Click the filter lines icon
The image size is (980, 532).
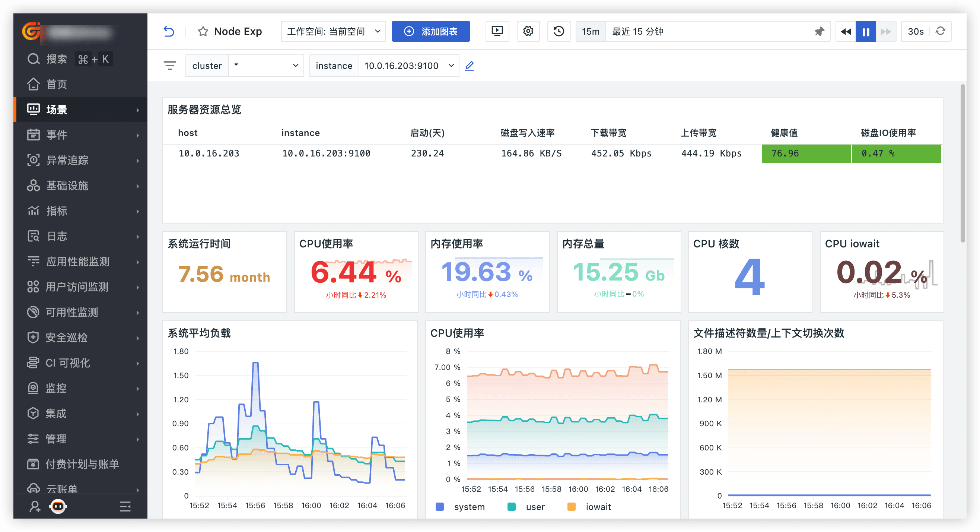170,66
